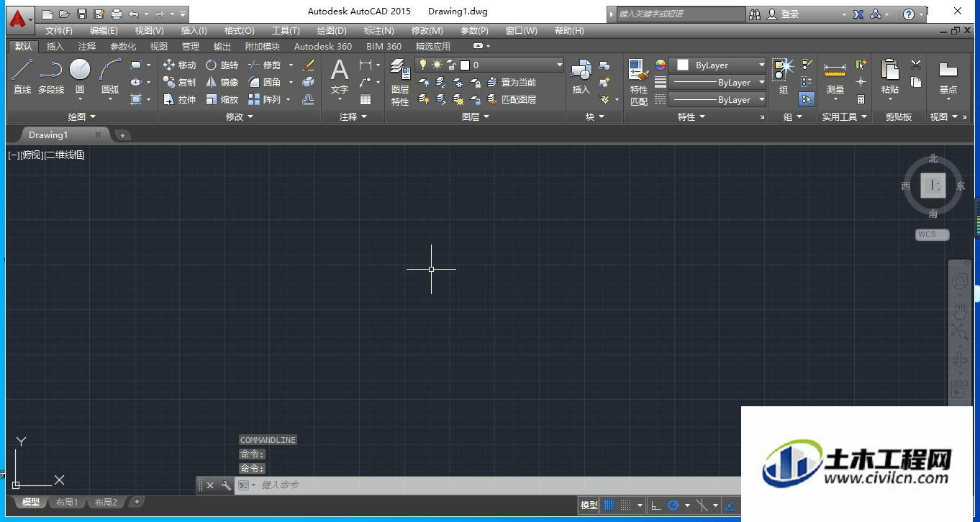The width and height of the screenshot is (980, 522).
Task: Click new drawing tab plus button
Action: click(x=122, y=135)
